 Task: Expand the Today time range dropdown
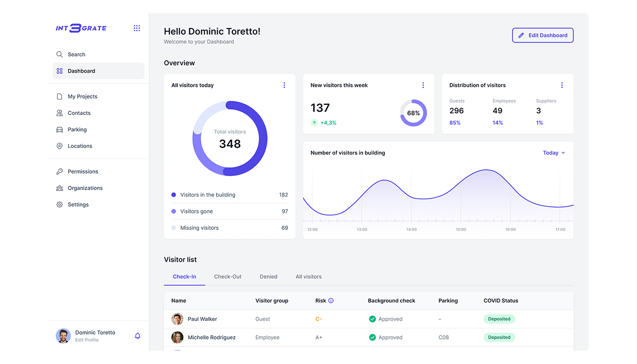click(x=554, y=153)
